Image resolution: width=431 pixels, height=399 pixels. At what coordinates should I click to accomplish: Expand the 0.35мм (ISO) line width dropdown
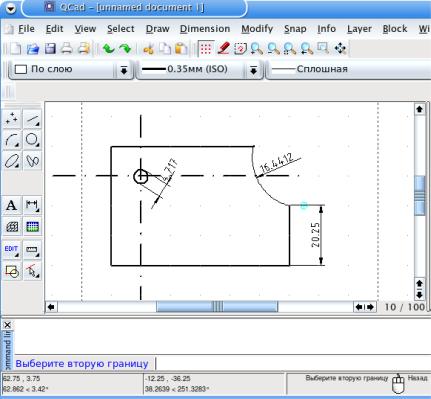253,70
